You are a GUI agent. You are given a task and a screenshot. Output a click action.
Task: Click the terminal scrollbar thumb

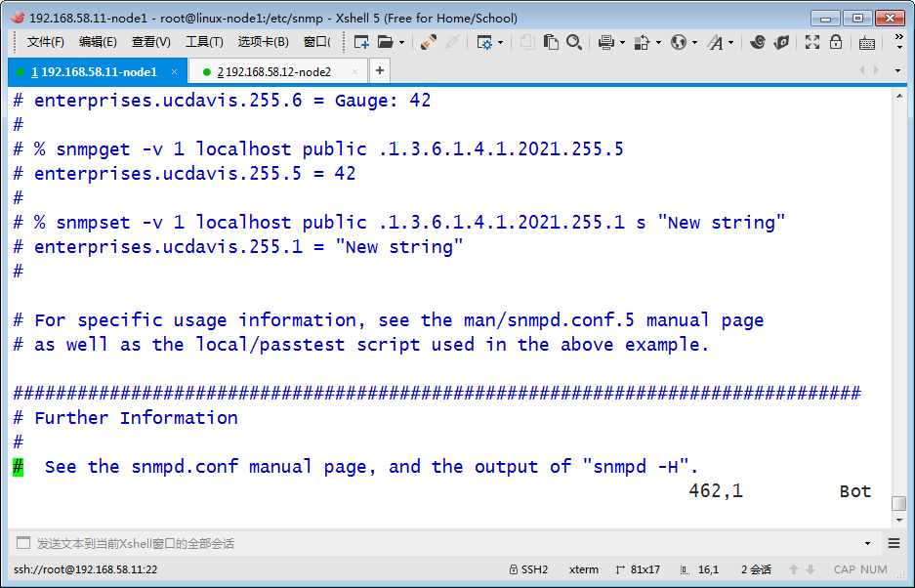click(899, 503)
